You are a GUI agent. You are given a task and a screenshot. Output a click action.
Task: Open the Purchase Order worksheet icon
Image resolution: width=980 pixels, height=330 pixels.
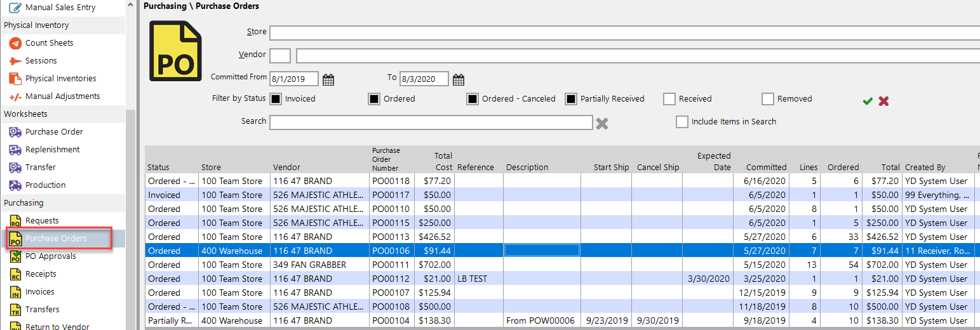pos(15,132)
